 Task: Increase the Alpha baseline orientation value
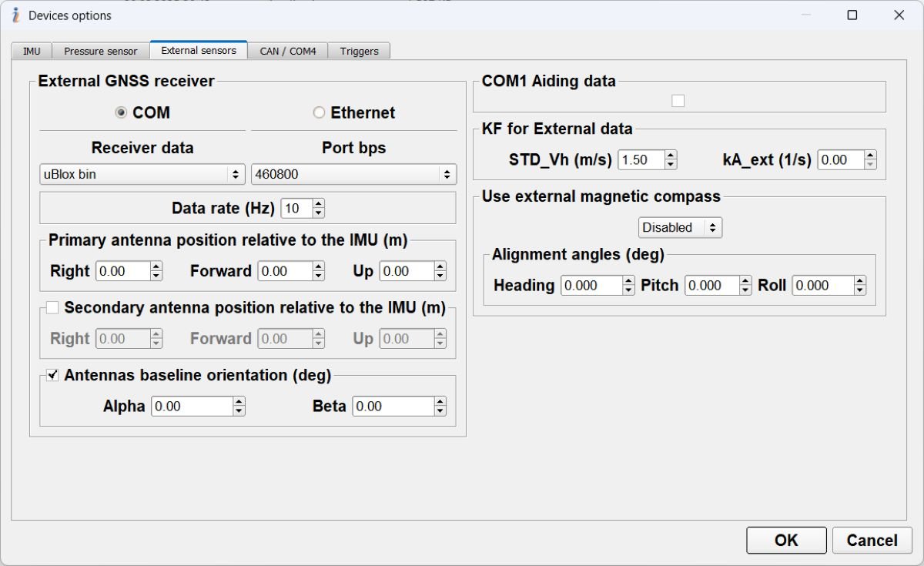239,401
